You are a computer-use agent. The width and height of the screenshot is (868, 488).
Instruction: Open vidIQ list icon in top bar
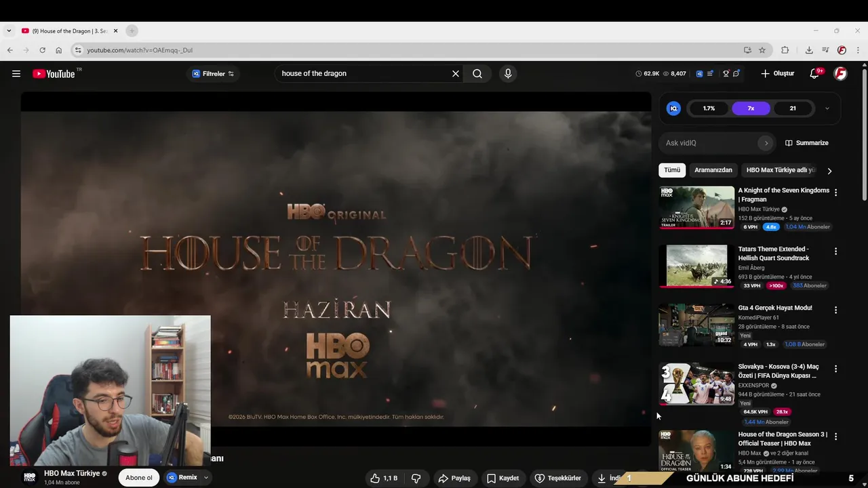(710, 73)
